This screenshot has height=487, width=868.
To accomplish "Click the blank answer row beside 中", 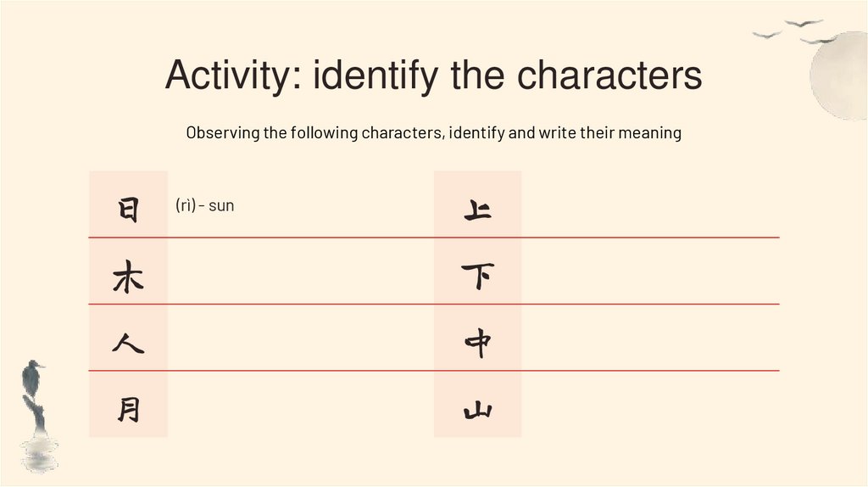I will tap(648, 339).
